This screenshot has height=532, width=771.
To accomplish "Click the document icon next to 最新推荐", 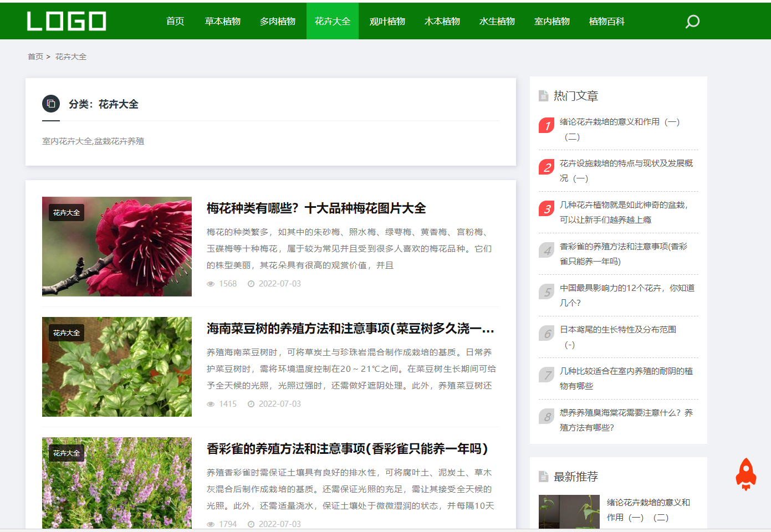I will point(543,477).
